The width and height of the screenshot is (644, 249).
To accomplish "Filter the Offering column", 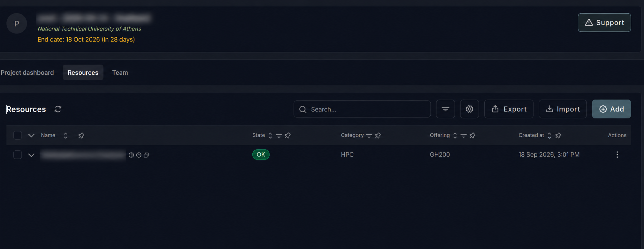I will coord(464,136).
